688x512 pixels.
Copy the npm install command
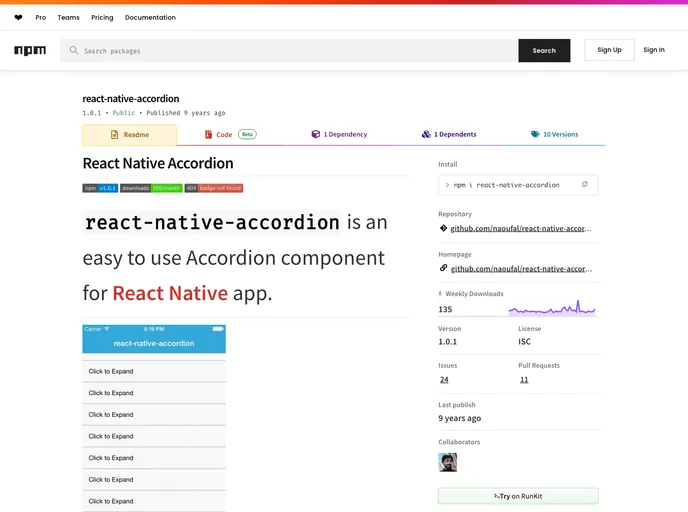(584, 185)
